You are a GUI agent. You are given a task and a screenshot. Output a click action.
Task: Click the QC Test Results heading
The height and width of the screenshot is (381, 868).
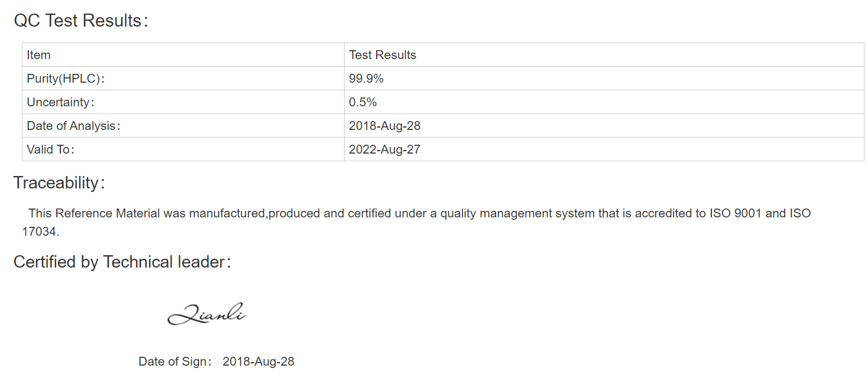tap(82, 21)
